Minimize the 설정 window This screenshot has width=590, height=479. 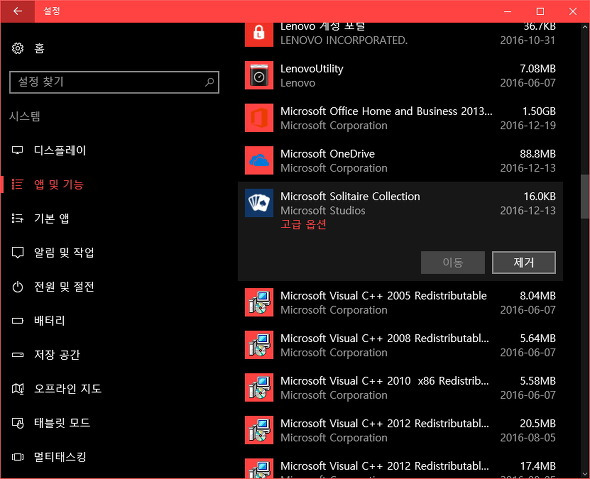(507, 11)
